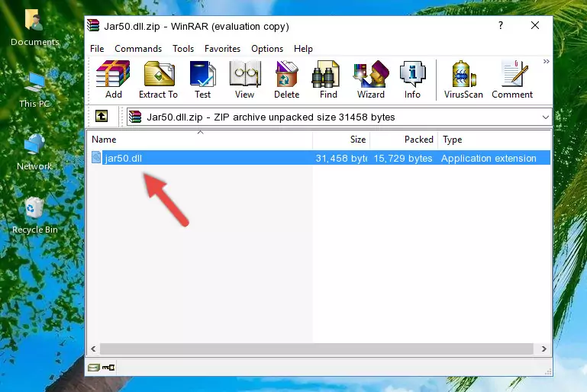Viewport: 587px width, 392px height.
Task: Expand hidden toolbar items chevron
Action: tap(547, 61)
